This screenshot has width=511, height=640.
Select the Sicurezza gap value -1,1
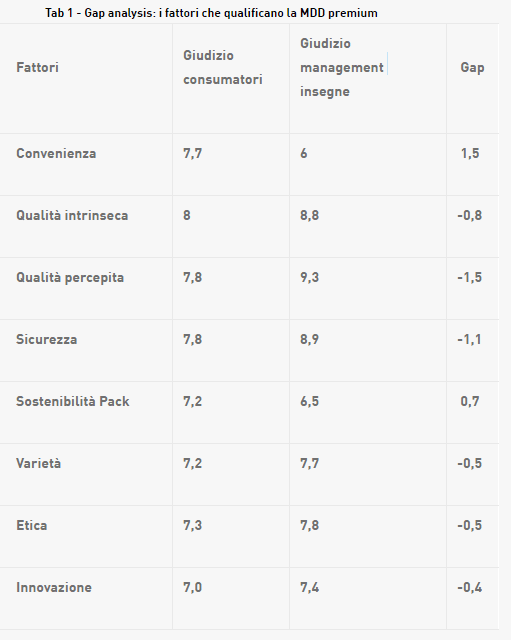469,340
